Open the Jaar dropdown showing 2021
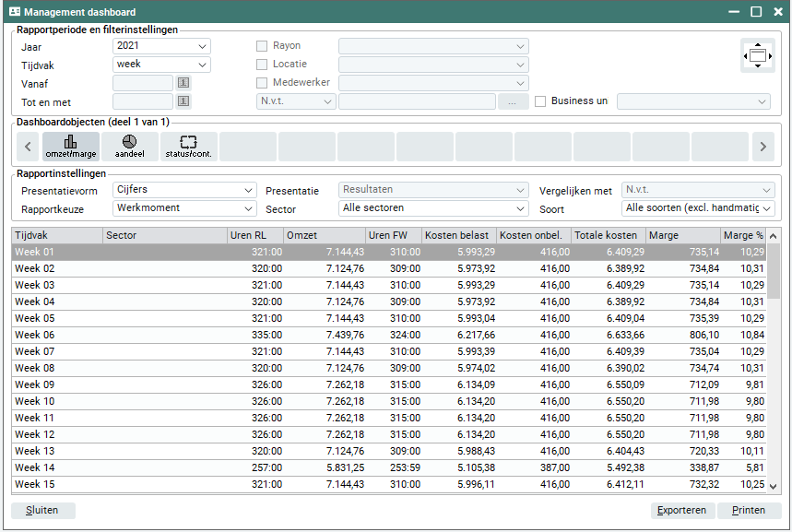The height and width of the screenshot is (532, 792). pos(161,46)
